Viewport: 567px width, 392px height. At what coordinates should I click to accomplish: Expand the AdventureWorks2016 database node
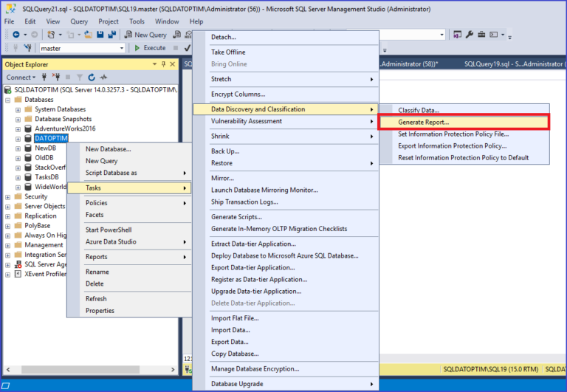(x=18, y=129)
